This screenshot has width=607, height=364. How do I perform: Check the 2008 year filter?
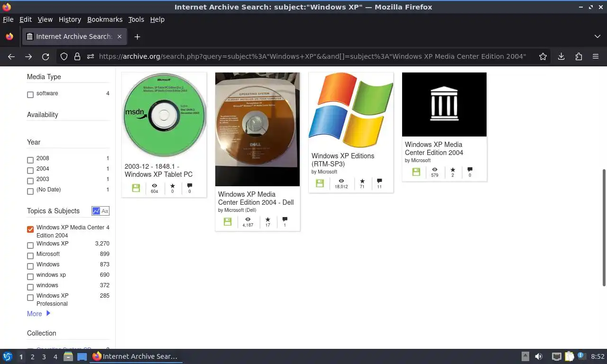(30, 160)
